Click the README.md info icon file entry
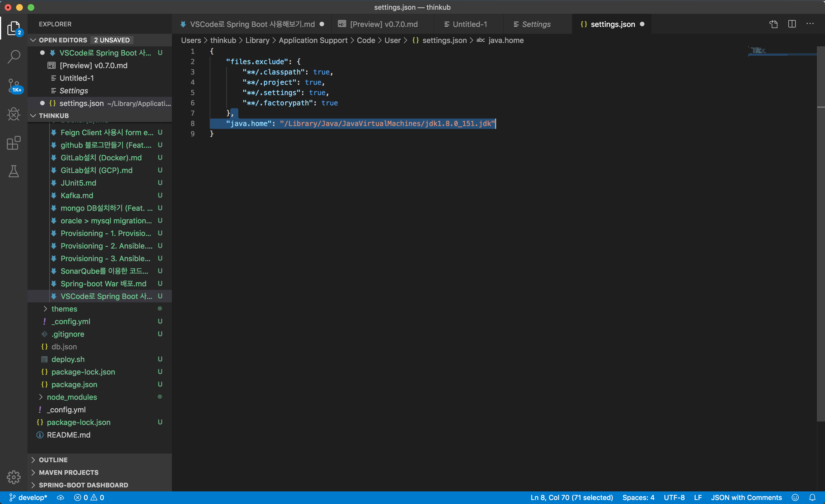This screenshot has height=504, width=825. [69, 435]
